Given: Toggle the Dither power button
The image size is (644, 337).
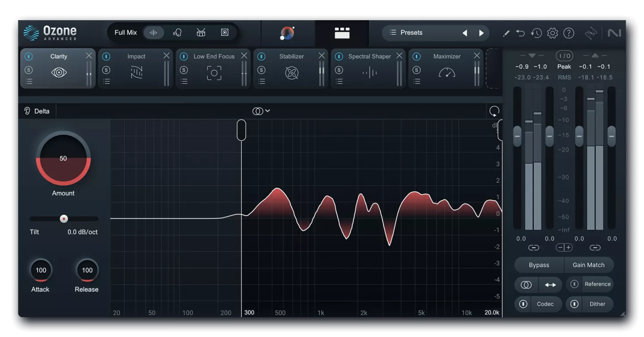Looking at the screenshot, I should point(574,304).
